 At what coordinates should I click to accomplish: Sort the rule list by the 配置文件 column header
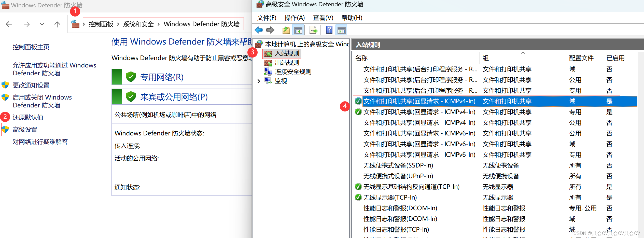(585, 58)
